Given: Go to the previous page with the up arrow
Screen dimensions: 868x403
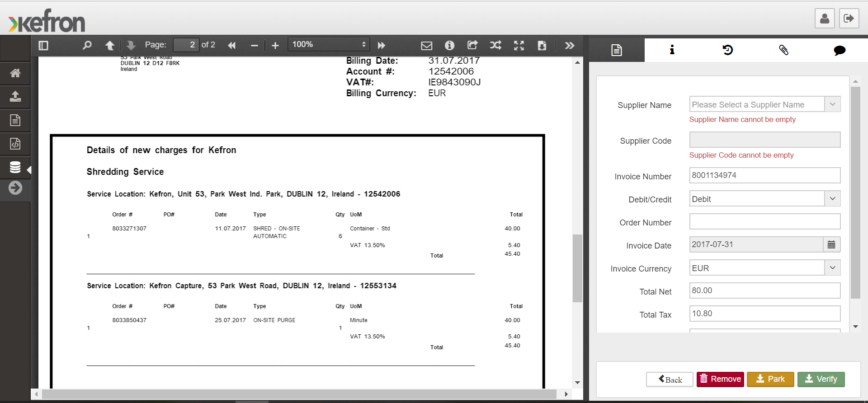Looking at the screenshot, I should pyautogui.click(x=109, y=45).
